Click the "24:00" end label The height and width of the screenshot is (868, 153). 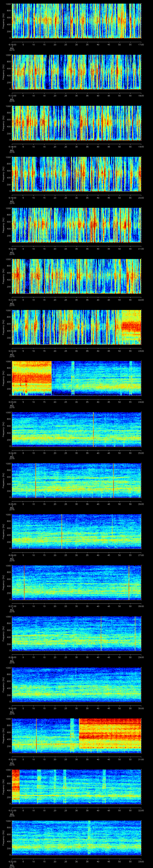[141, 402]
